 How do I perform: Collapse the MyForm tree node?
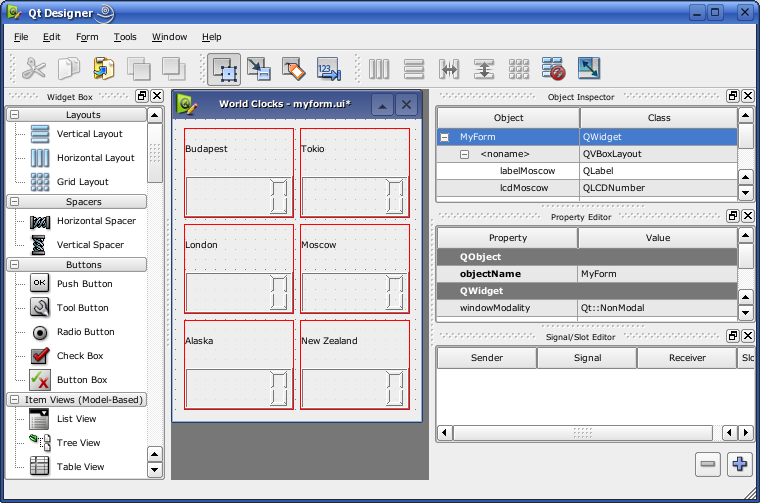[x=444, y=137]
